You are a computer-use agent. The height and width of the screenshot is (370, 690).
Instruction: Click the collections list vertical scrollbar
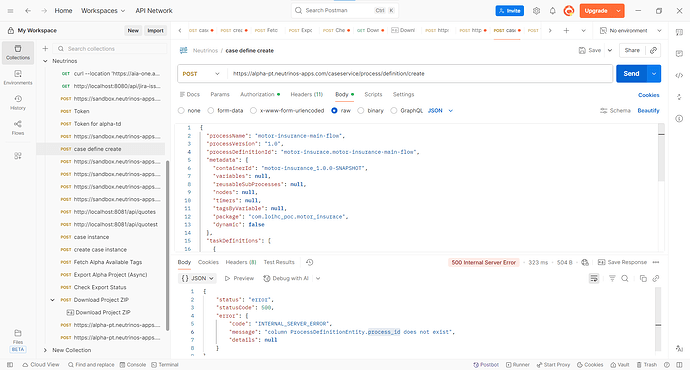pos(167,245)
